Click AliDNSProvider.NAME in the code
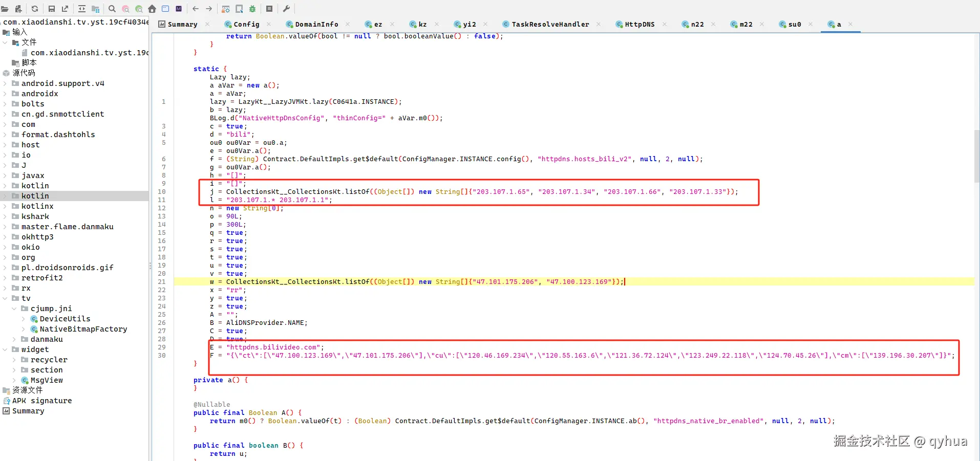 click(x=265, y=323)
